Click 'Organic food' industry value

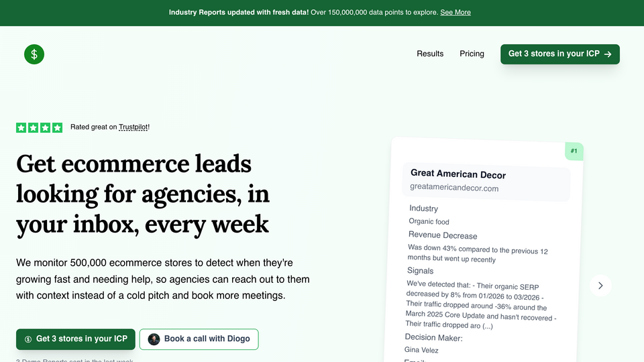point(429,222)
